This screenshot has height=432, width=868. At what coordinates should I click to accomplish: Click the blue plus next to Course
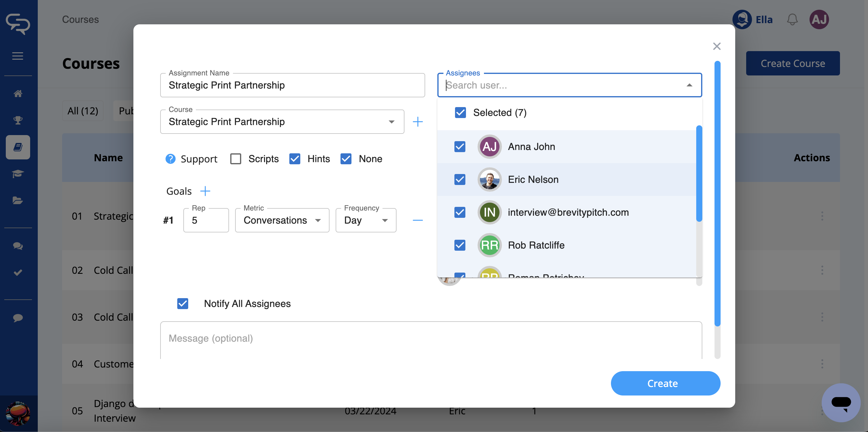pyautogui.click(x=418, y=122)
